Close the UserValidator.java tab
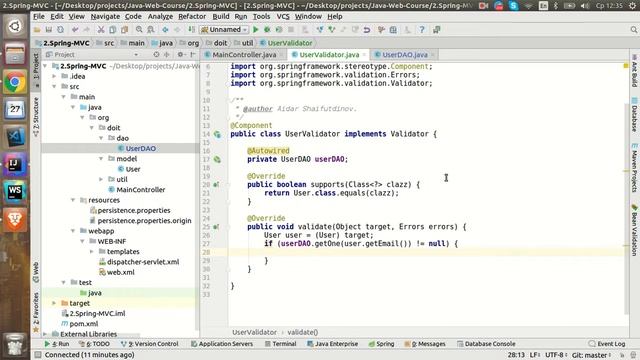640x360 pixels. (x=364, y=55)
